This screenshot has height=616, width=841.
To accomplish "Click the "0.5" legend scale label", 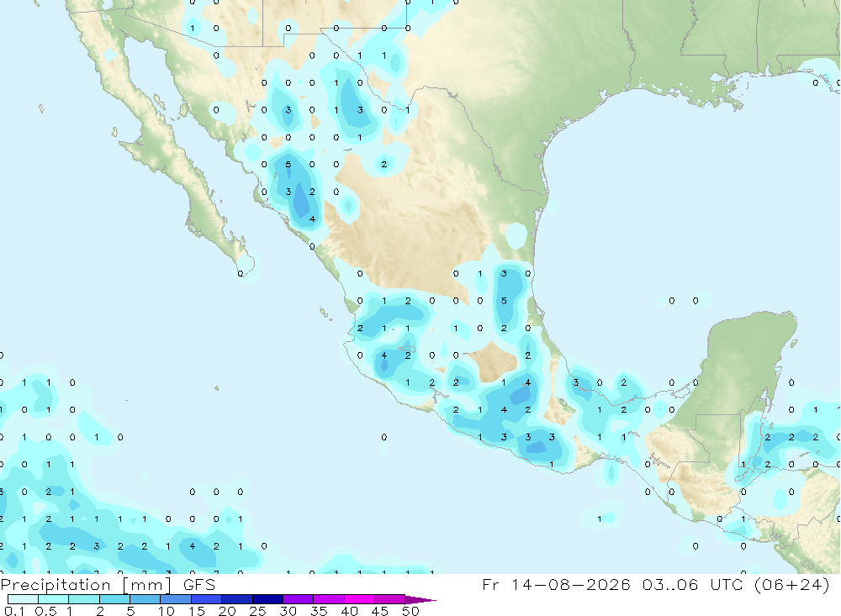I will click(x=45, y=611).
